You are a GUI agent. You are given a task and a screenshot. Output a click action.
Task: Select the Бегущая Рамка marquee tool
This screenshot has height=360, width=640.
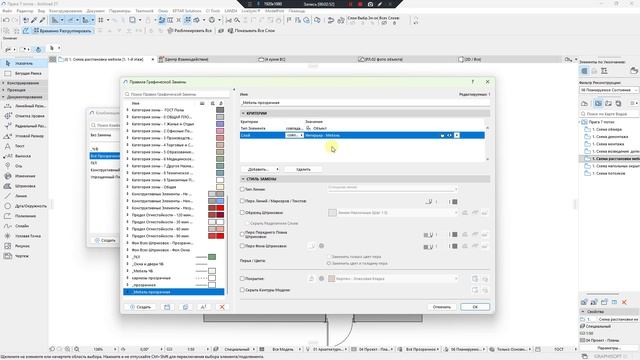click(x=24, y=73)
